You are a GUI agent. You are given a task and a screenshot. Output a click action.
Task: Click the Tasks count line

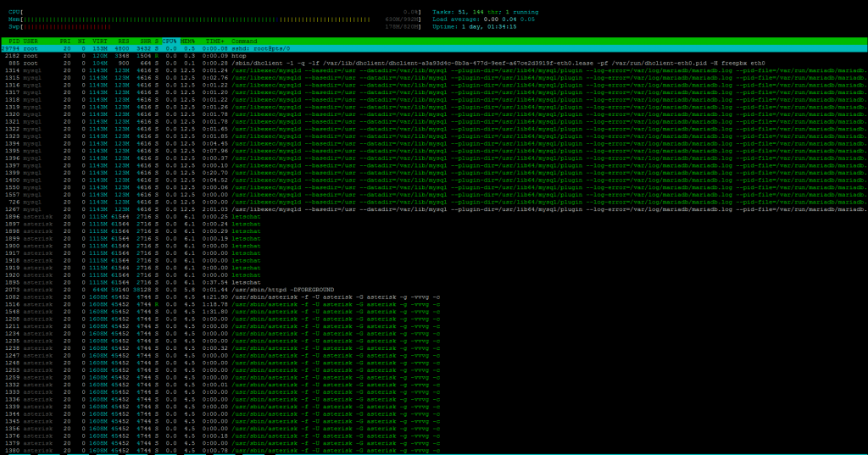click(x=486, y=12)
